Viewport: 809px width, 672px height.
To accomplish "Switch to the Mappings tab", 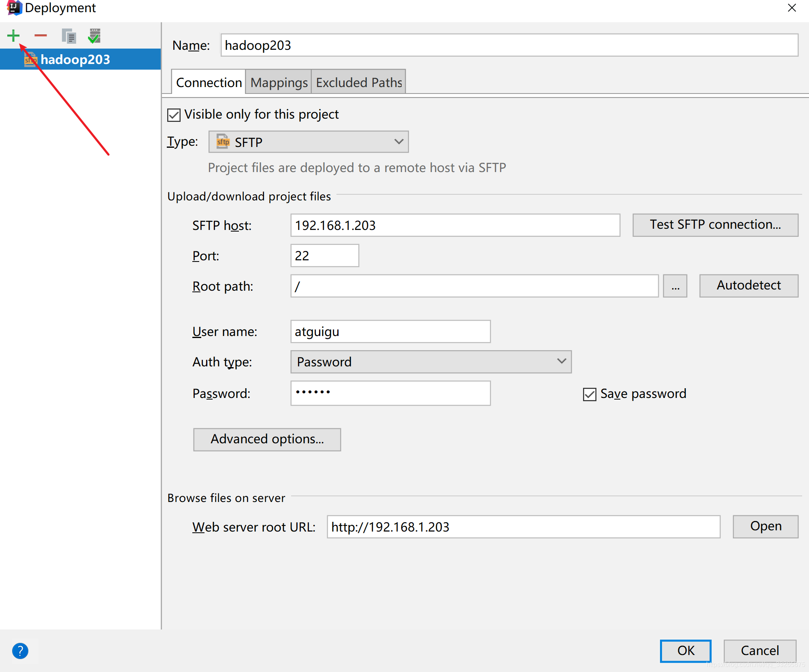I will coord(278,82).
